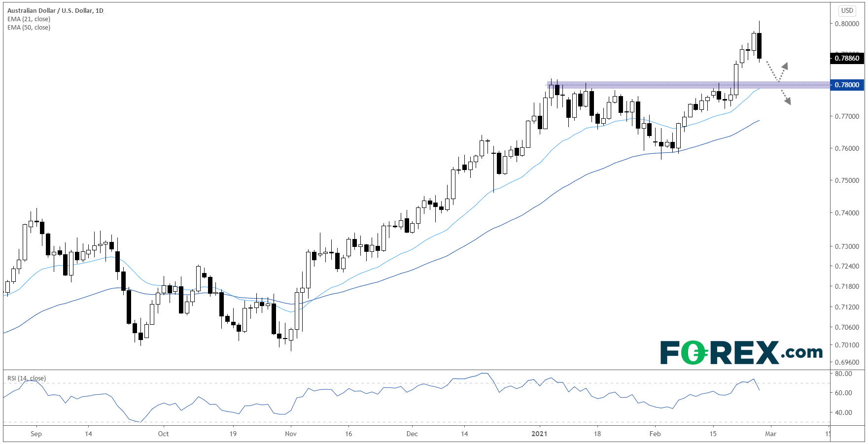
Task: Click the purple resistance zone rectangle
Action: pos(641,85)
